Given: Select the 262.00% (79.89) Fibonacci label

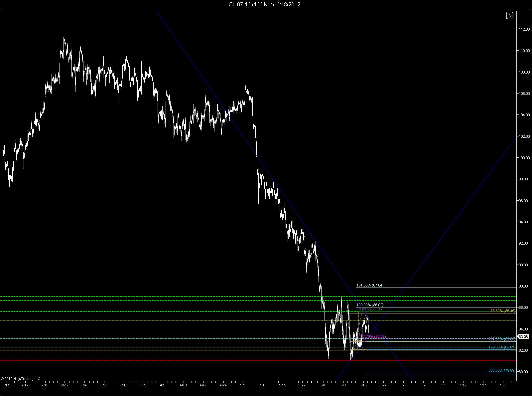Looking at the screenshot, I should click(502, 370).
